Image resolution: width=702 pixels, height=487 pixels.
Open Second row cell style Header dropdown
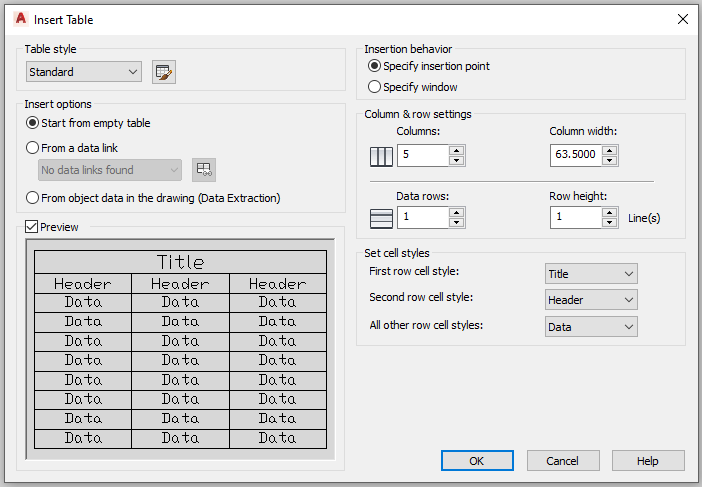click(x=591, y=300)
